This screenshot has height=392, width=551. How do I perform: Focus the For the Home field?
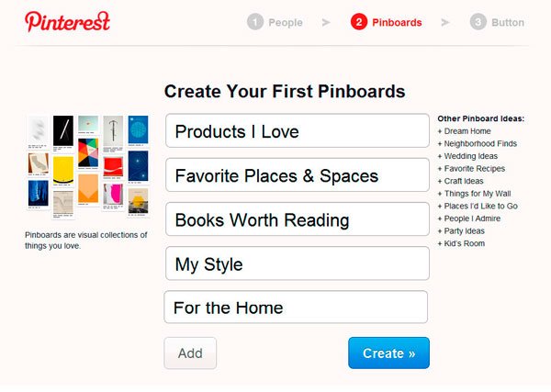pos(296,308)
